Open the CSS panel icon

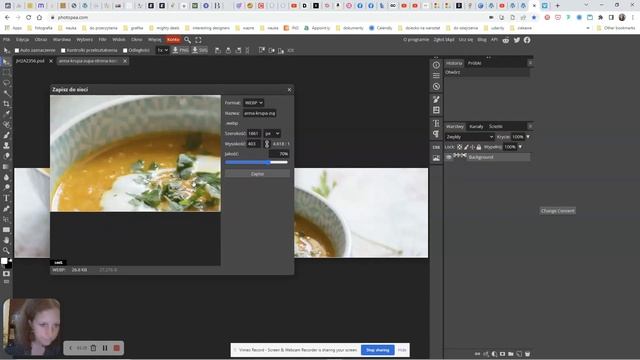click(x=436, y=147)
